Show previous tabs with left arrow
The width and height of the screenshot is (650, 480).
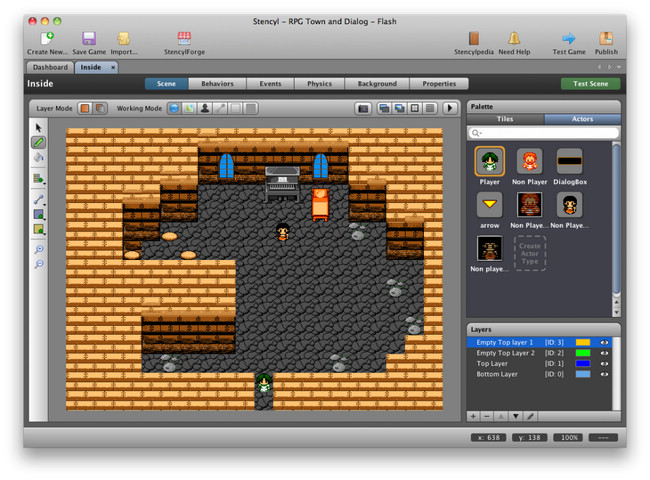(x=599, y=67)
